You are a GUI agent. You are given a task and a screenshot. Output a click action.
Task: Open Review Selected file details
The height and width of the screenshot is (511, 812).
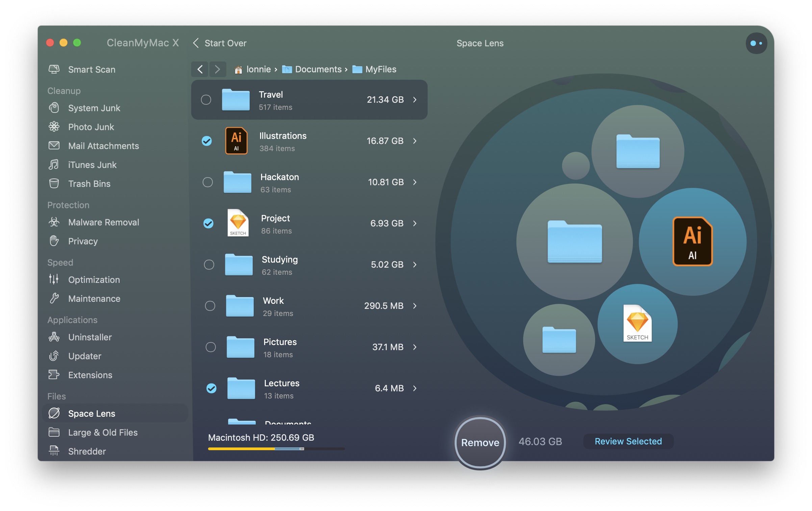coord(628,441)
